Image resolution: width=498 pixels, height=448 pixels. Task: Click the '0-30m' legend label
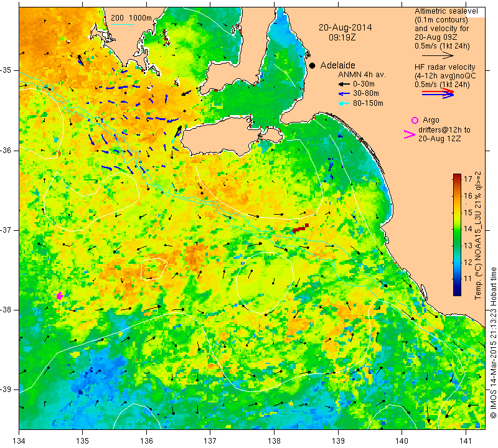tap(364, 84)
